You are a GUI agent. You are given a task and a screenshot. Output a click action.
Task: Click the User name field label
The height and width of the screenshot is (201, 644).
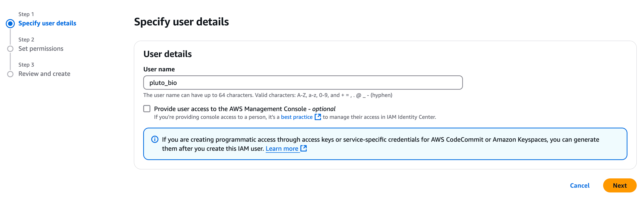click(x=159, y=69)
